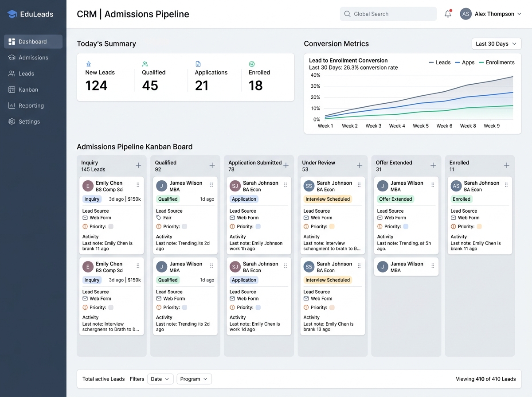Open the Leads sidebar section
The image size is (532, 397).
point(33,74)
